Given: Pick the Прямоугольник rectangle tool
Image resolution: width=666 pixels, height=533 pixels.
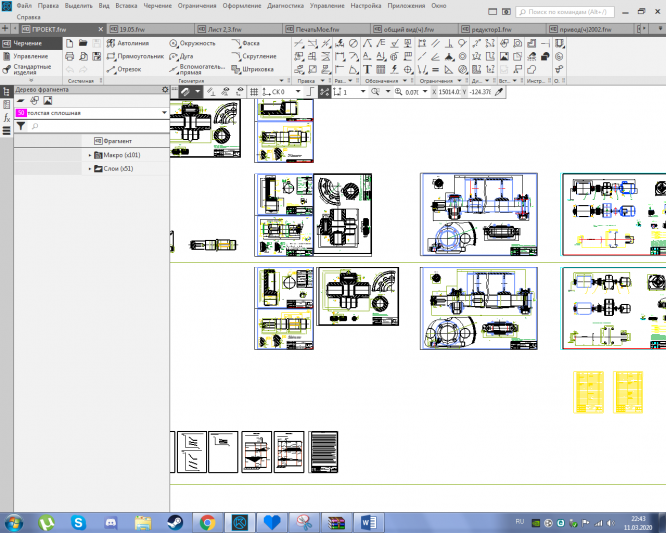Looking at the screenshot, I should click(x=134, y=57).
